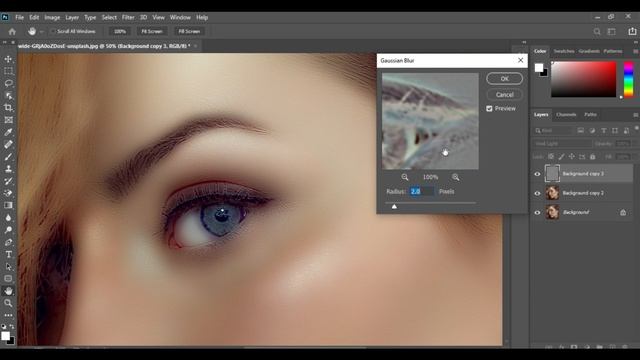640x360 pixels.
Task: Click the first Fit Screen button
Action: click(x=151, y=31)
